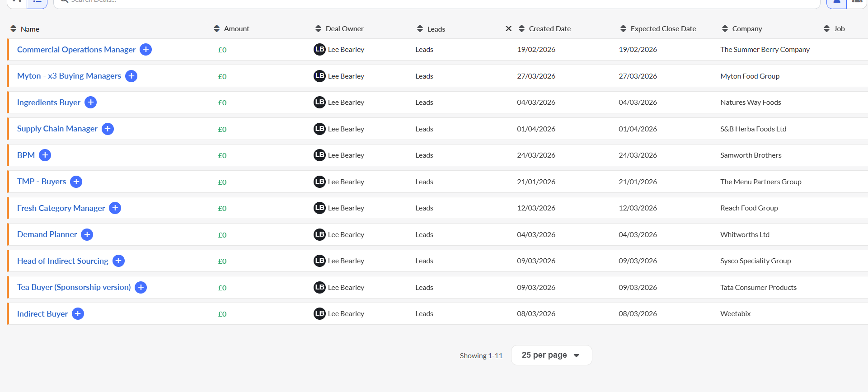Click LB avatar in Commercial Operations Manager row
868x392 pixels.
pos(319,49)
